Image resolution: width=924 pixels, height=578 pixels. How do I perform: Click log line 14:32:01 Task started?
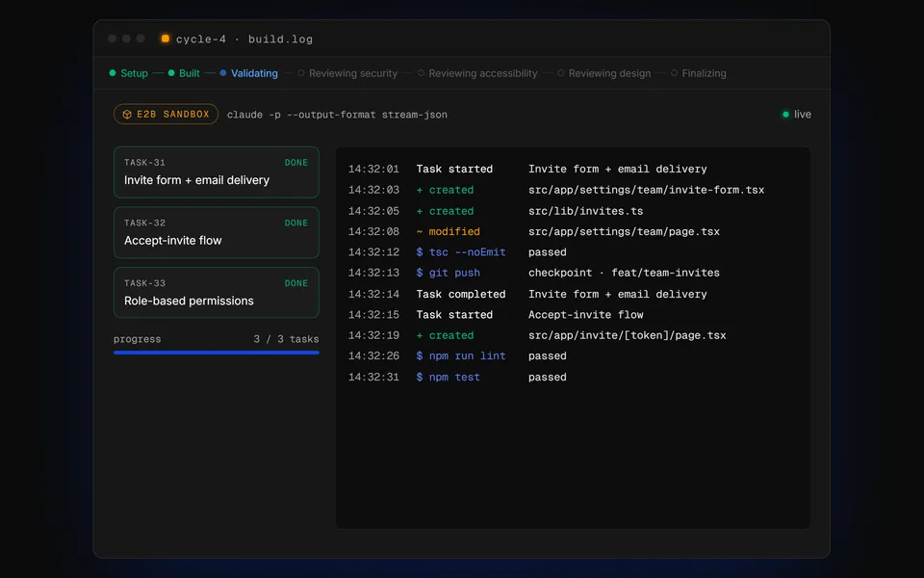527,170
